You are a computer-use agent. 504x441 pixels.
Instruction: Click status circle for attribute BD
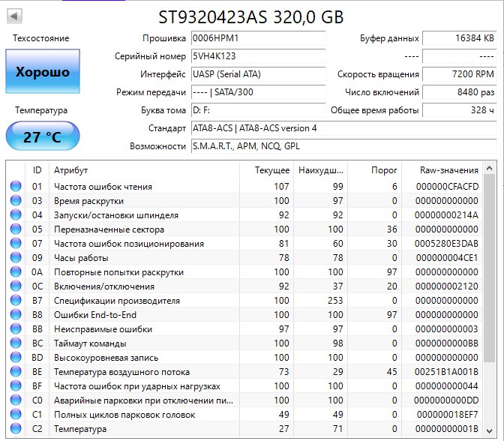16,358
